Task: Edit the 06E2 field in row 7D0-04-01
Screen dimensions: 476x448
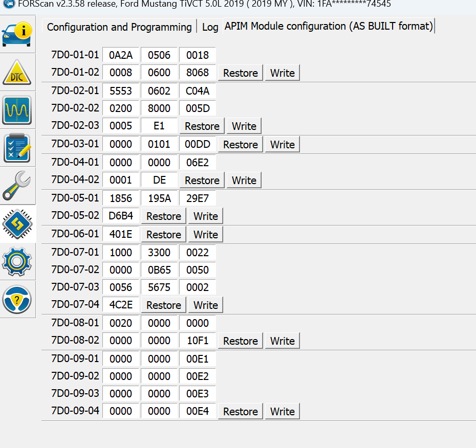Action: (x=198, y=162)
